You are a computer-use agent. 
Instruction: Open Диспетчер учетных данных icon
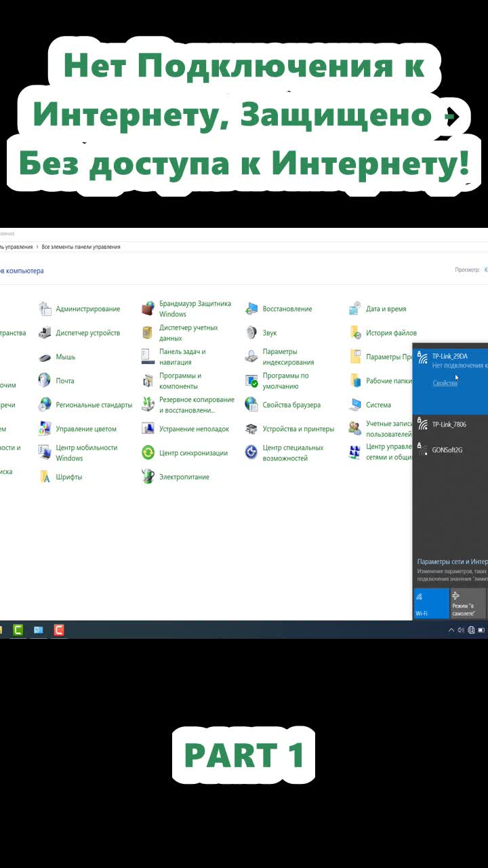pos(148,333)
